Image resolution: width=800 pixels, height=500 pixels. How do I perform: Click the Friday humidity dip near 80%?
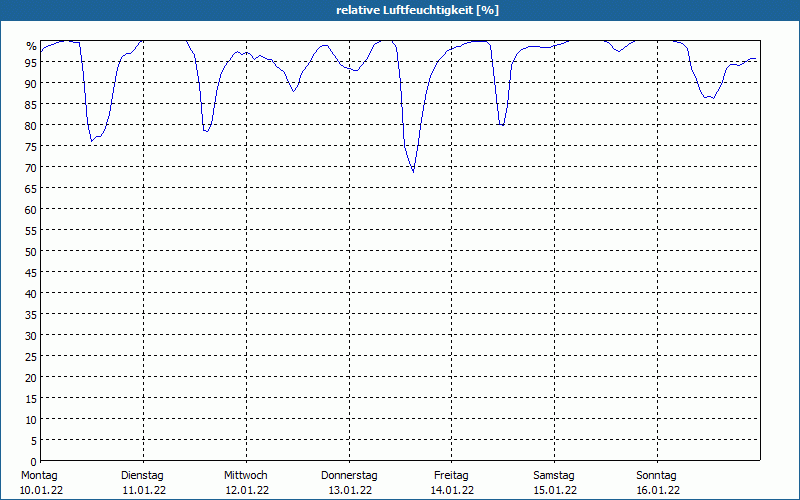503,124
